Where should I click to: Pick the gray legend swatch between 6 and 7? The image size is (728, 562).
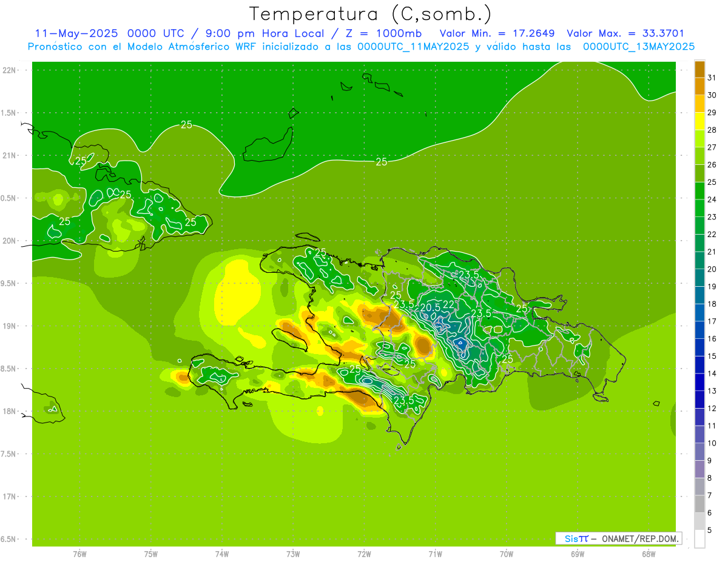pyautogui.click(x=699, y=504)
